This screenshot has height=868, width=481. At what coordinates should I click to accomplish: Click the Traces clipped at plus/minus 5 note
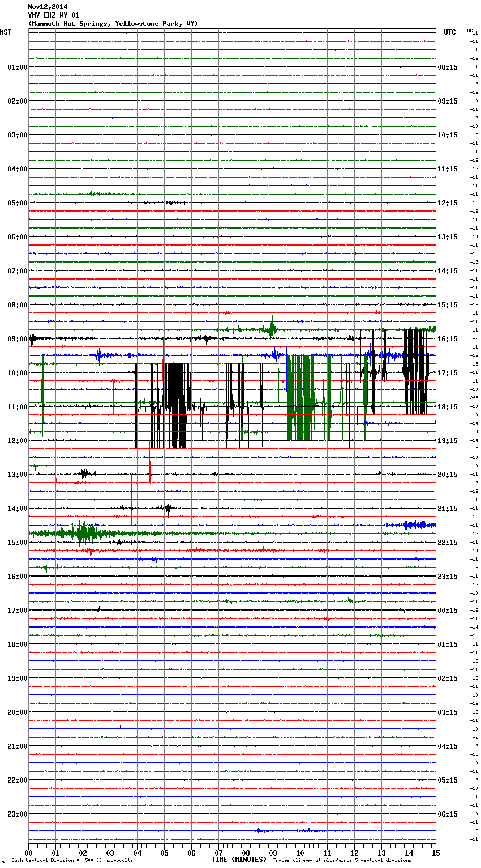tap(342, 861)
